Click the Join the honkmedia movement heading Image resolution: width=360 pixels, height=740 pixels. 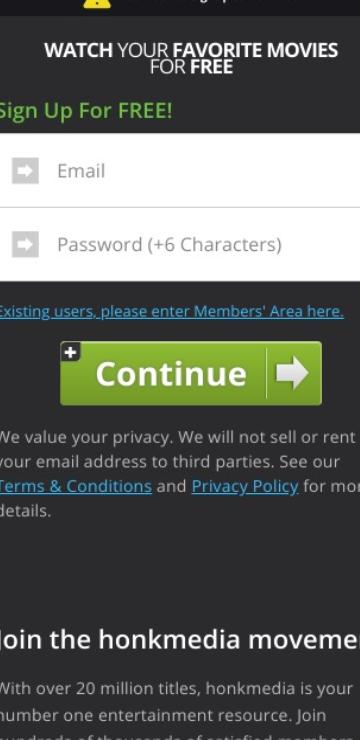[180, 639]
